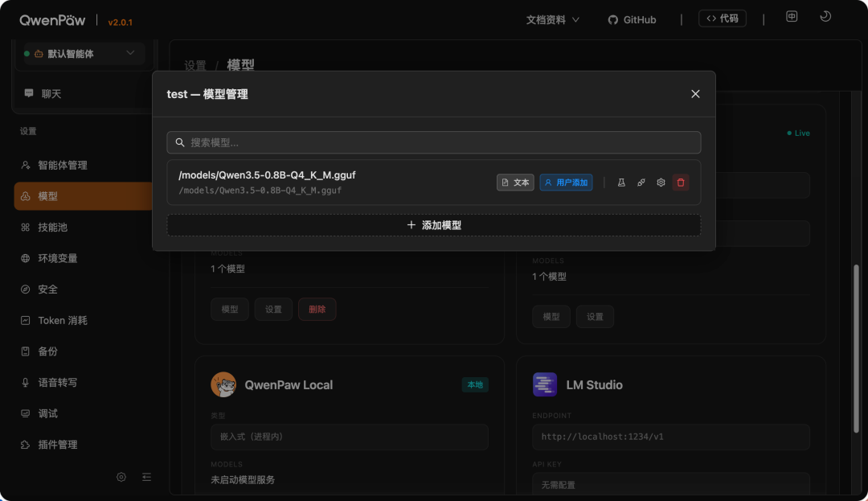Select the 模型 sidebar item
Viewport: 868px width, 501px height.
pos(83,196)
